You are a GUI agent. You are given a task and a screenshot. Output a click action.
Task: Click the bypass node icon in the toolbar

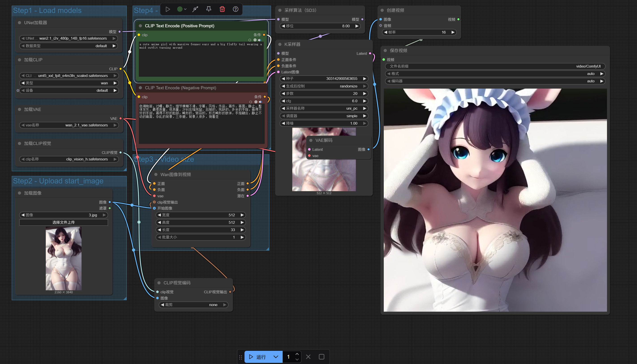(x=195, y=9)
